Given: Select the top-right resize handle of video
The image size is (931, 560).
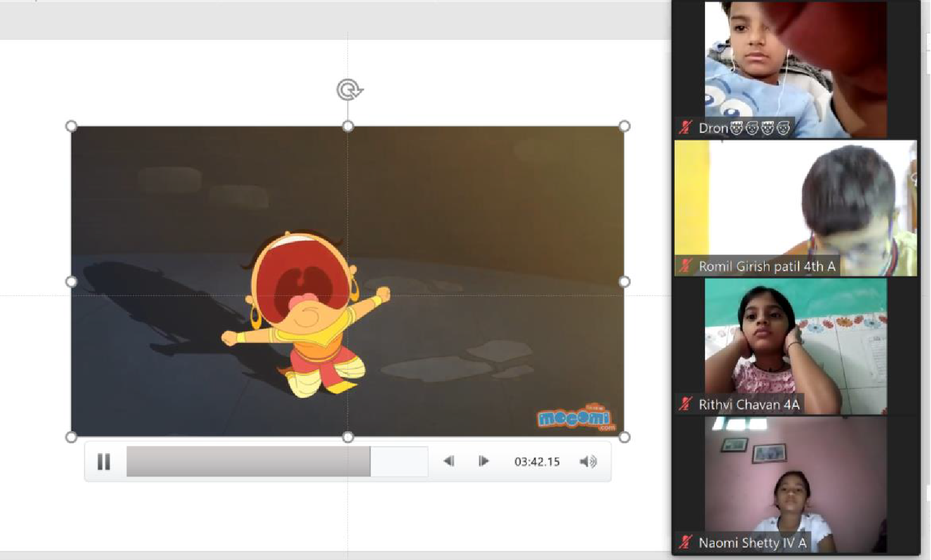Looking at the screenshot, I should coord(624,126).
